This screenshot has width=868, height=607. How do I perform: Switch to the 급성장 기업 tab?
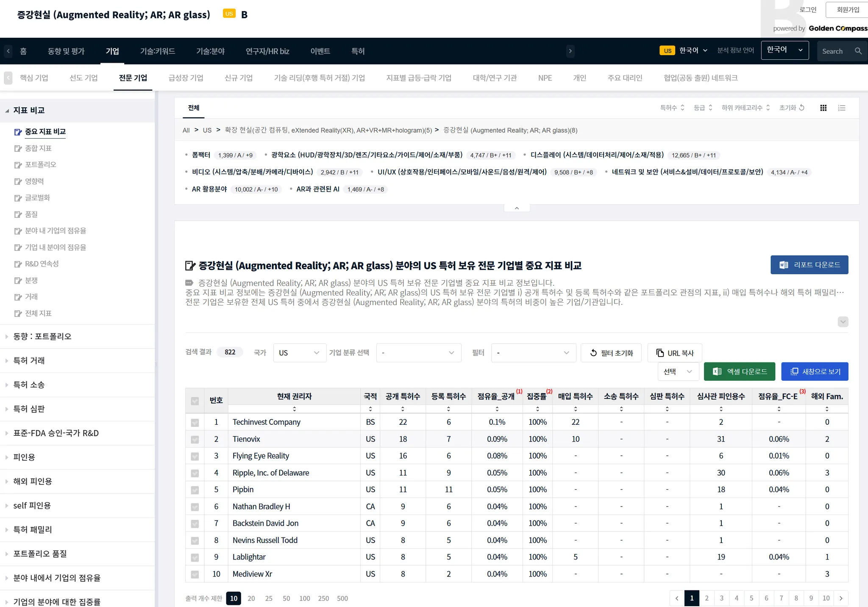point(186,78)
